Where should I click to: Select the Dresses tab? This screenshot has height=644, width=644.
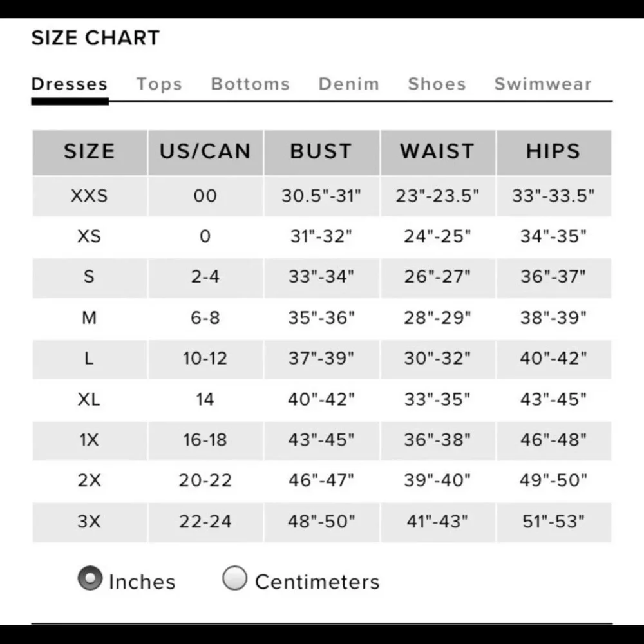click(70, 84)
